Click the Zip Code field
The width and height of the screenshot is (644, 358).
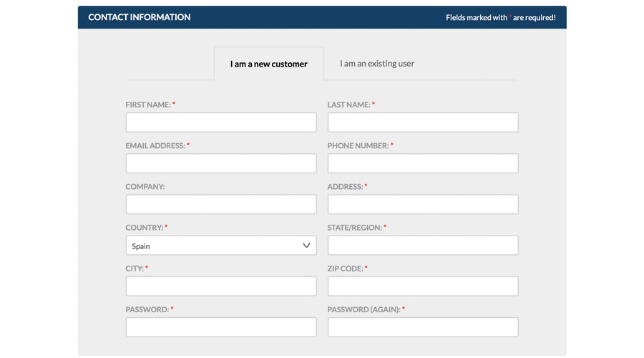coord(423,286)
